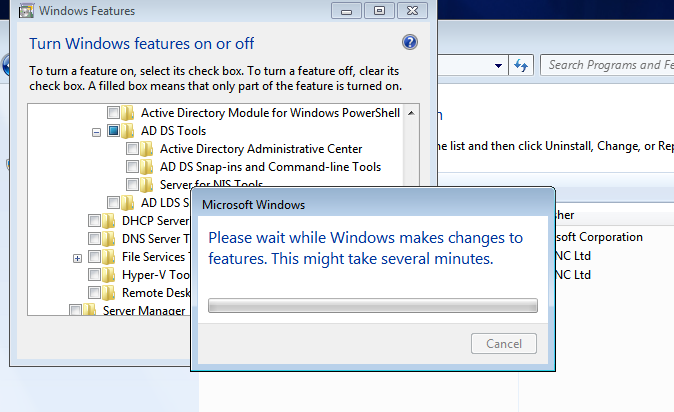Open the address bar history dropdown arrow
674x412 pixels.
497,65
